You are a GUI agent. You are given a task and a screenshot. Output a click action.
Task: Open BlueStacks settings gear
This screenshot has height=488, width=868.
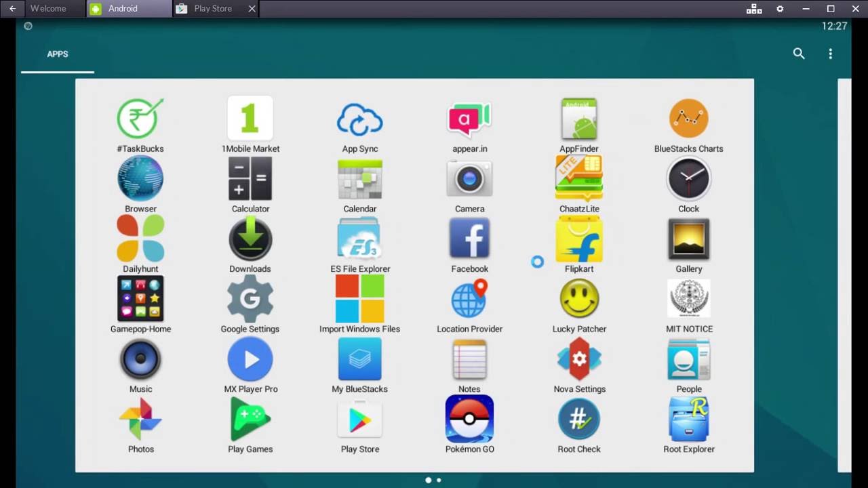coord(780,9)
